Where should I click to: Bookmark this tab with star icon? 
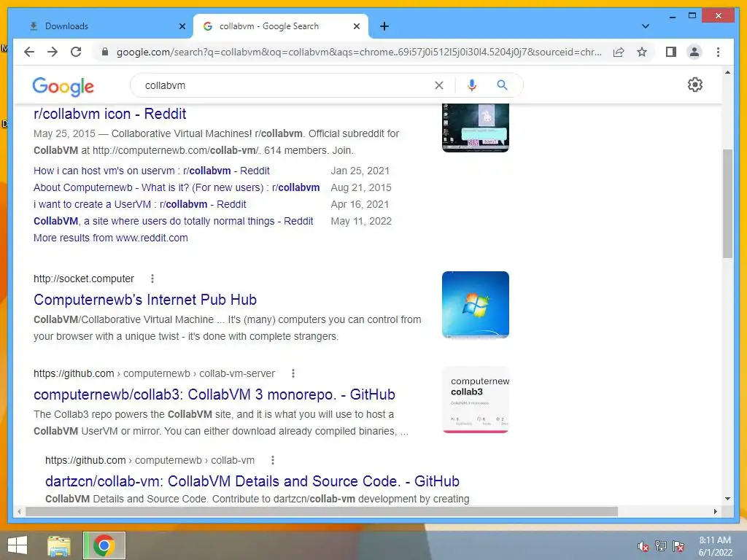point(642,52)
